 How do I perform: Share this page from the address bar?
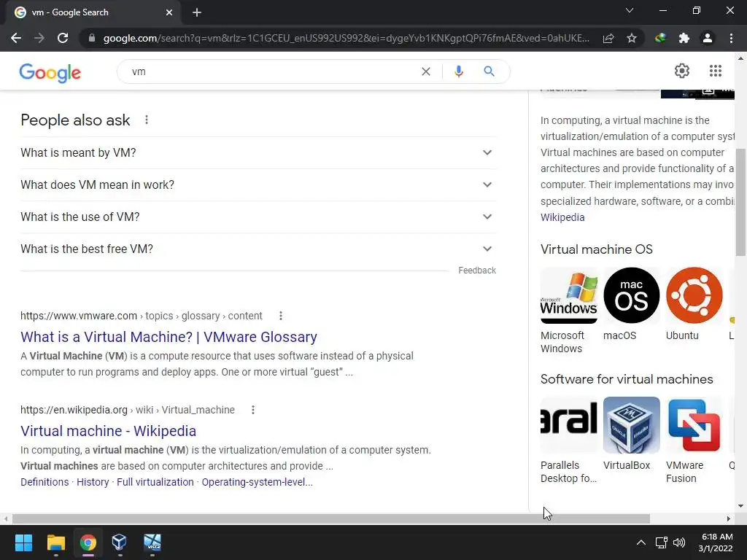pyautogui.click(x=608, y=38)
